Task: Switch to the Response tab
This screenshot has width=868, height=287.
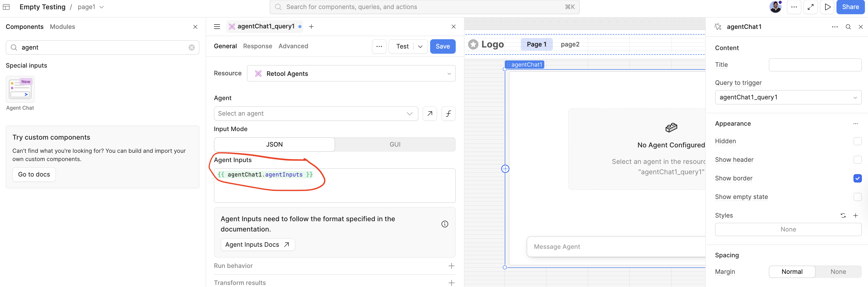Action: click(258, 46)
